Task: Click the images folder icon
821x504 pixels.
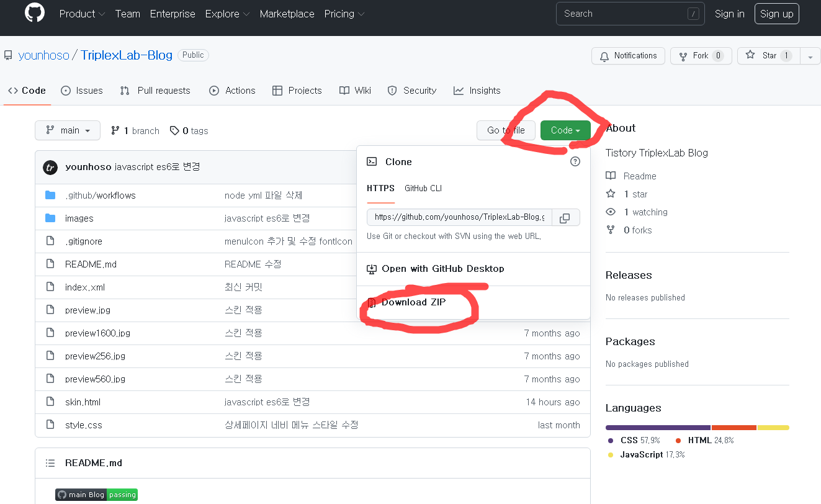Action: click(x=50, y=218)
